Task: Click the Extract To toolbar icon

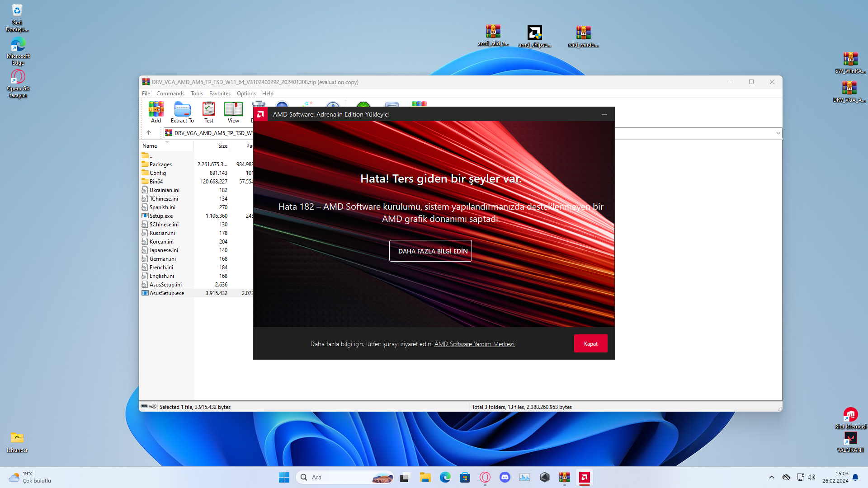Action: (x=182, y=112)
